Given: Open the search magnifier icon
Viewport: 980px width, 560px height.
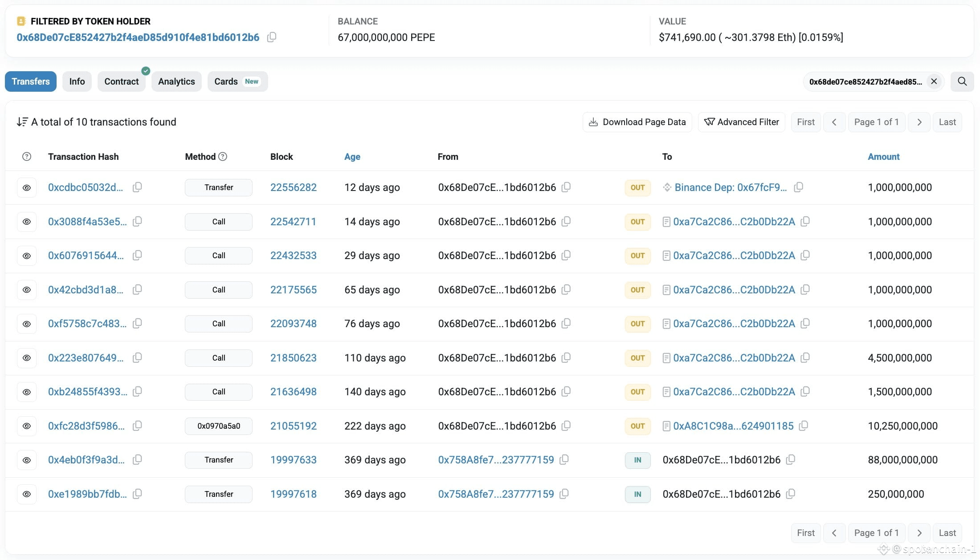Looking at the screenshot, I should (x=962, y=81).
